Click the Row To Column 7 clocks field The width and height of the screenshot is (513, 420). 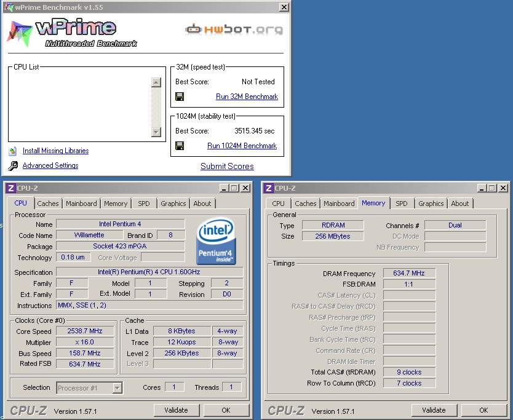[409, 383]
